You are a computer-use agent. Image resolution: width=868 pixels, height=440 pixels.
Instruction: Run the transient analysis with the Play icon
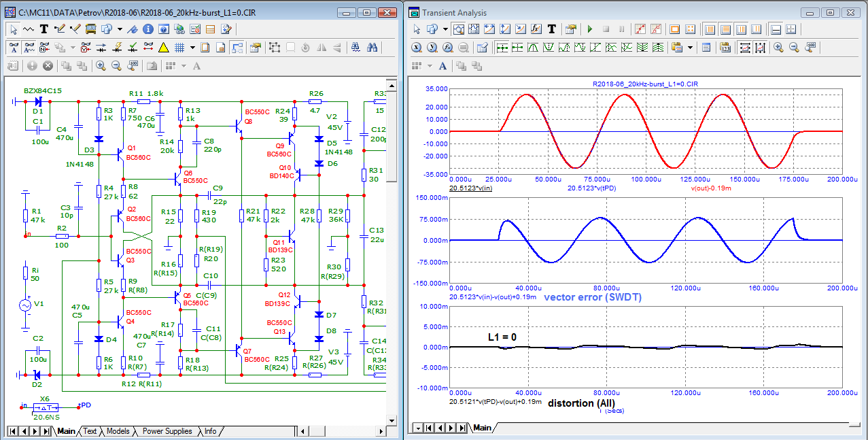click(x=590, y=29)
